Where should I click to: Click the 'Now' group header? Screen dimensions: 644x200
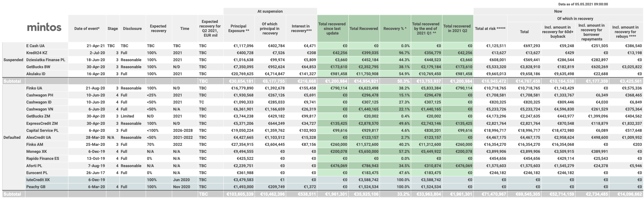pos(558,11)
